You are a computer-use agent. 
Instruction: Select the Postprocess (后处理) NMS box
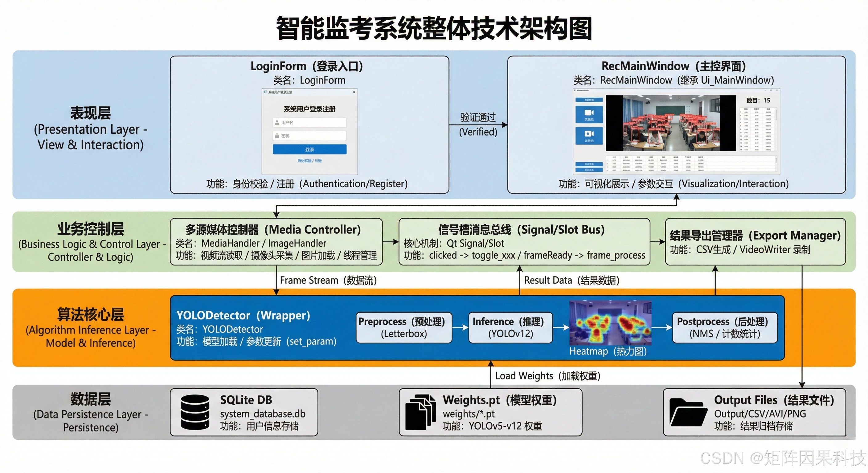[x=725, y=328]
